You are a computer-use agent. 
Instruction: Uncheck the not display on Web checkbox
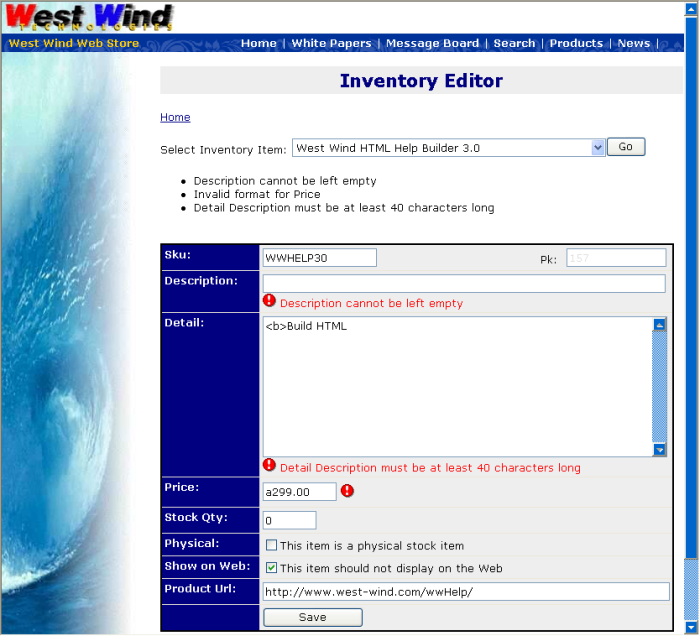tap(271, 568)
